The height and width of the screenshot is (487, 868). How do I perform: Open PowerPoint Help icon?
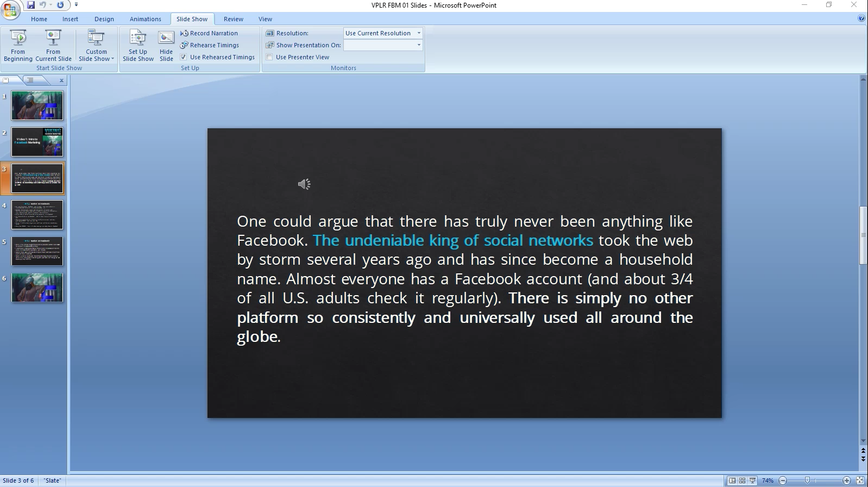861,18
